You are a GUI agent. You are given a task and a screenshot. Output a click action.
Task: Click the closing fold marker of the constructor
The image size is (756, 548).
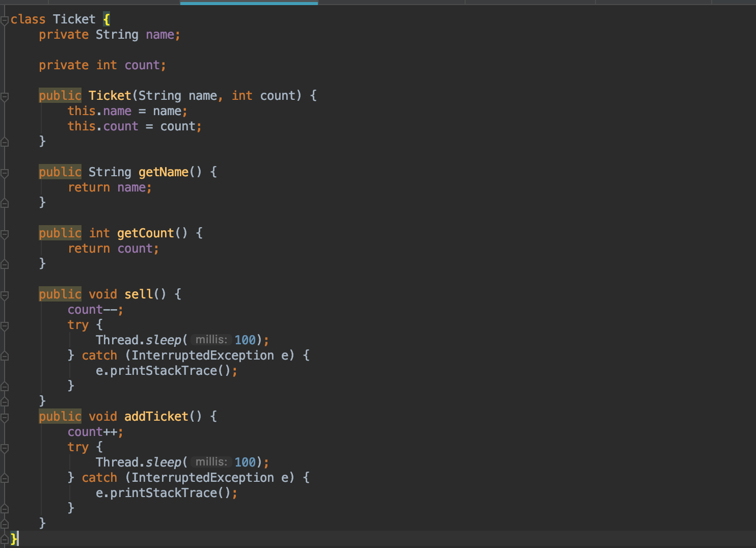5,142
